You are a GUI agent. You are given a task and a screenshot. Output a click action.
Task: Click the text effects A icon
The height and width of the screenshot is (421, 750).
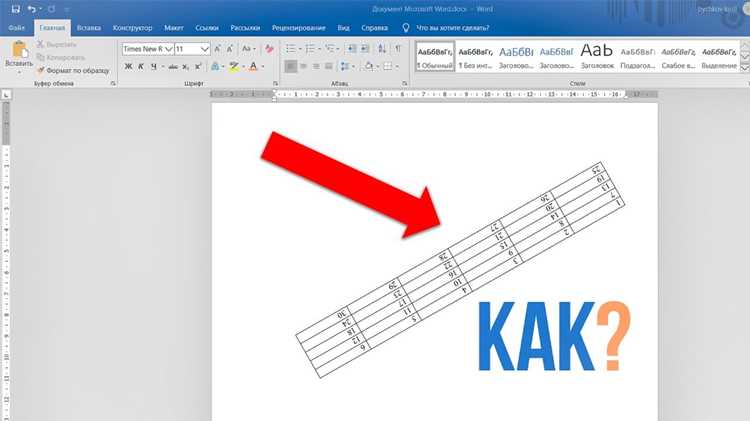(x=215, y=66)
